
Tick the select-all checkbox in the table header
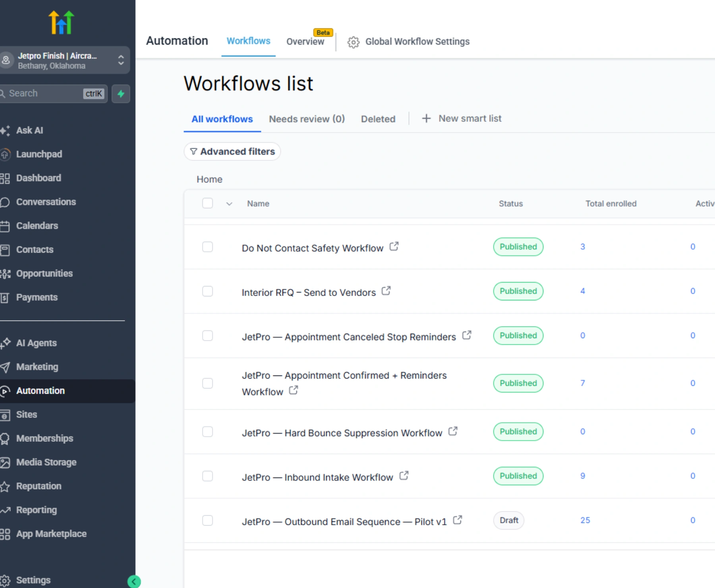(x=207, y=203)
